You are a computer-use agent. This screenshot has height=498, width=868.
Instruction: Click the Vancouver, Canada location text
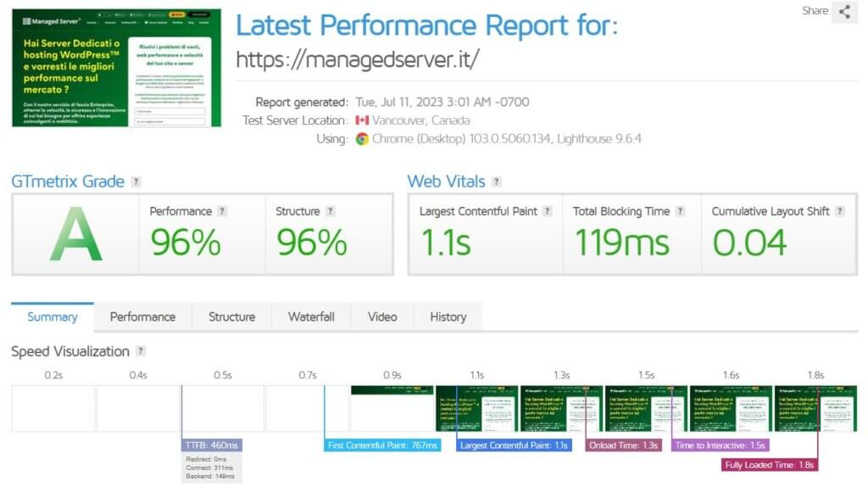420,120
